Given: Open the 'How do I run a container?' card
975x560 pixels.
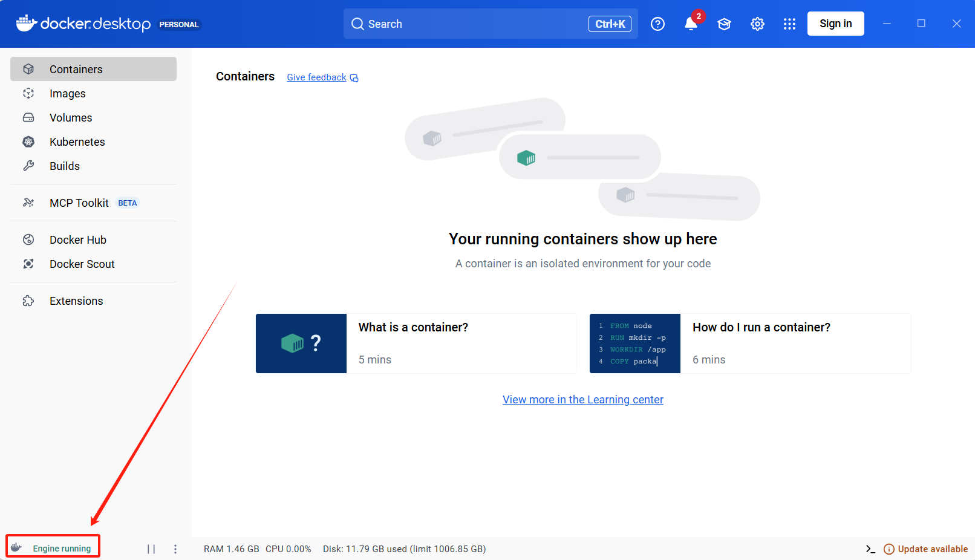Looking at the screenshot, I should coord(750,343).
